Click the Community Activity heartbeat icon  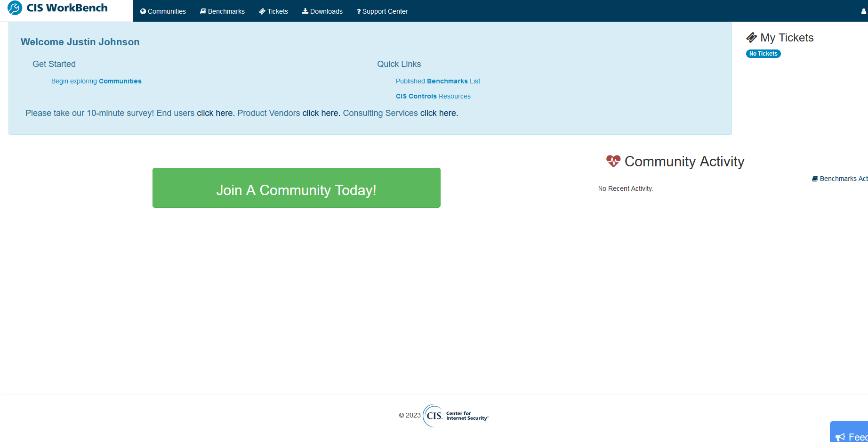[613, 161]
